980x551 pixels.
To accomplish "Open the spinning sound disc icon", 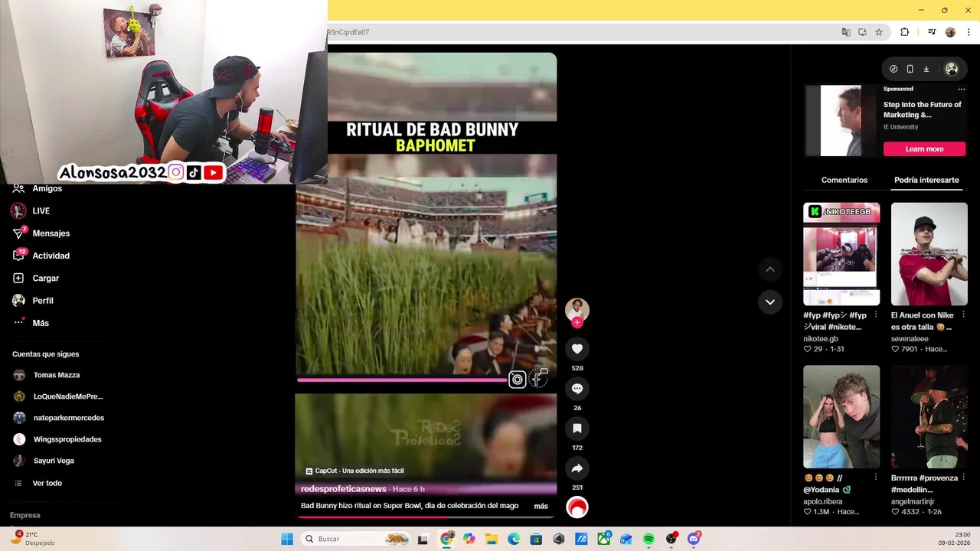I will pyautogui.click(x=577, y=507).
